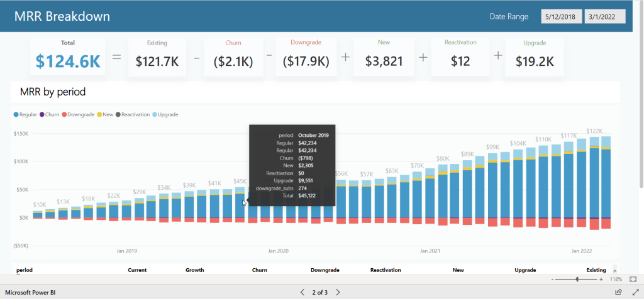This screenshot has height=299, width=644.
Task: Open the start date field 5/12/2018
Action: tap(561, 16)
